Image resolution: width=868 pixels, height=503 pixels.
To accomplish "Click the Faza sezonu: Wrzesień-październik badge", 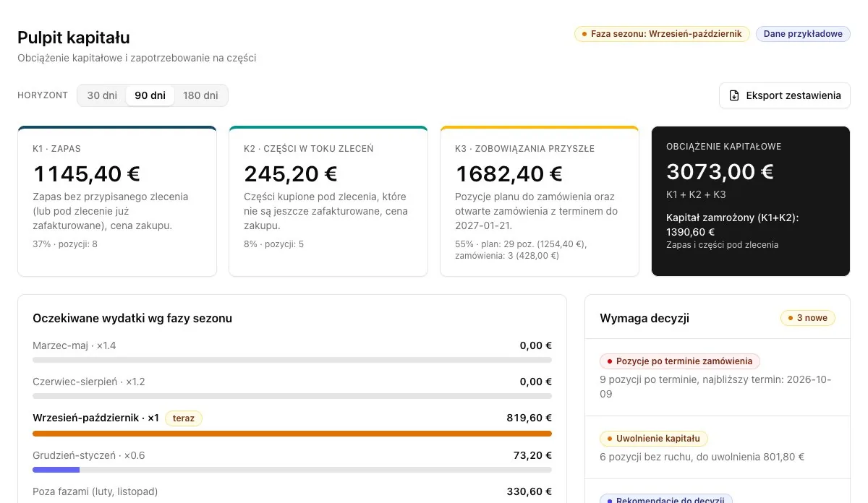I will pos(662,34).
